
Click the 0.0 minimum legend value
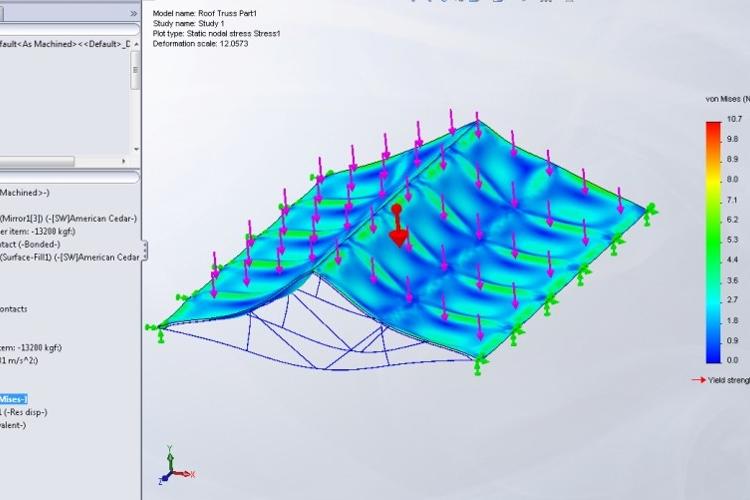pyautogui.click(x=732, y=360)
